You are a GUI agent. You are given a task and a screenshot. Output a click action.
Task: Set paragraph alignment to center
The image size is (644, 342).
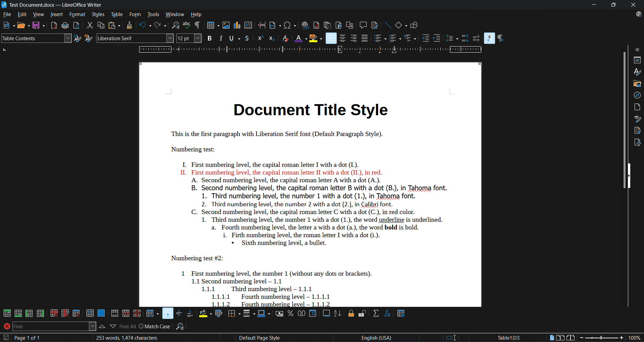[x=342, y=39]
